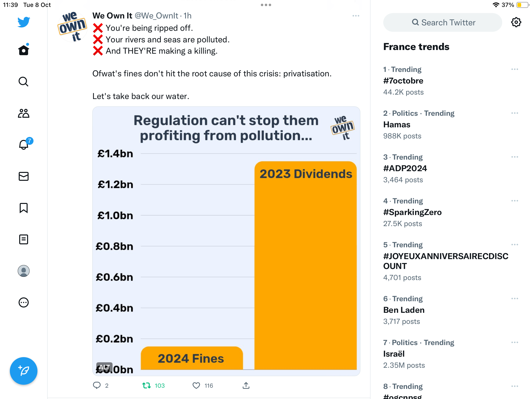Compose a new tweet with feather button
Image resolution: width=532 pixels, height=399 pixels.
coord(24,371)
